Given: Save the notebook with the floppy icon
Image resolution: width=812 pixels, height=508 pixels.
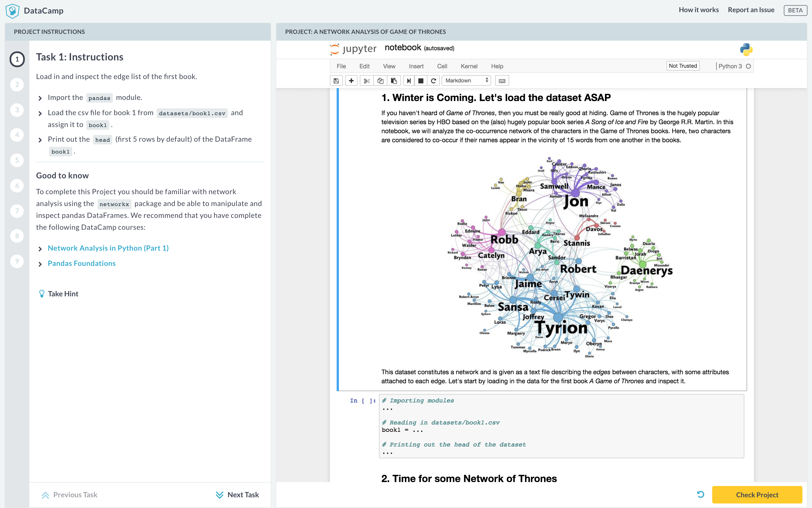Looking at the screenshot, I should [x=336, y=81].
